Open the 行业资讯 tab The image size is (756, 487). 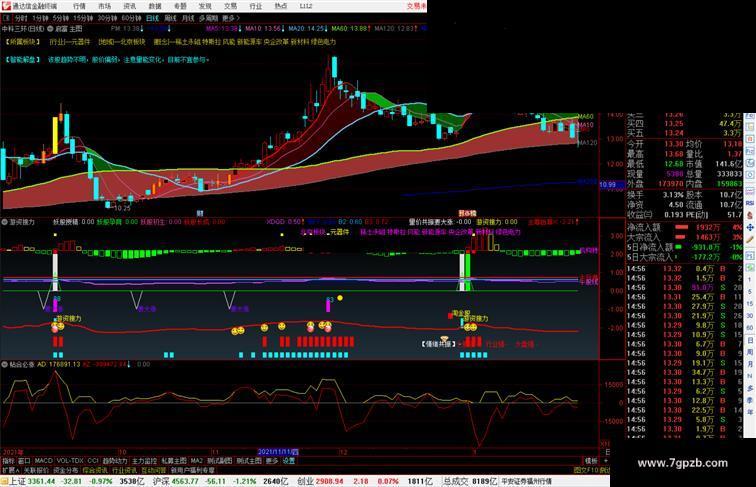[x=124, y=470]
